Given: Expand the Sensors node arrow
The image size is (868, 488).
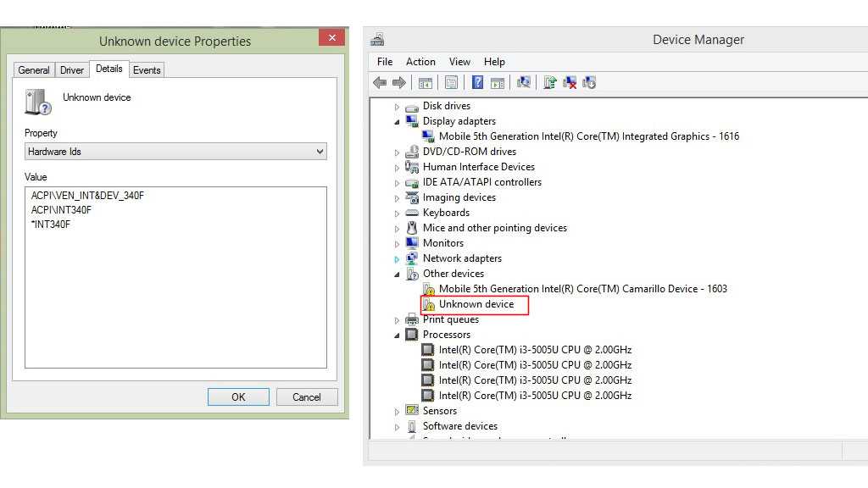Looking at the screenshot, I should coord(397,412).
